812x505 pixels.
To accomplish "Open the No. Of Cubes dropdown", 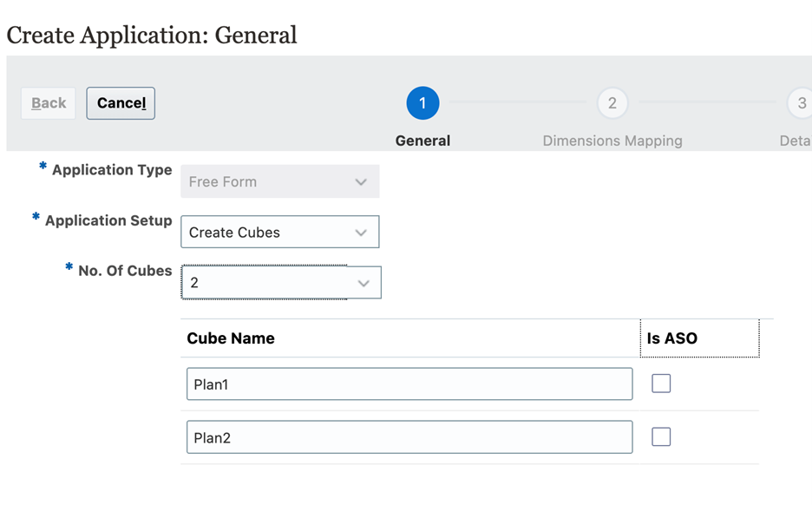I will 280,283.
